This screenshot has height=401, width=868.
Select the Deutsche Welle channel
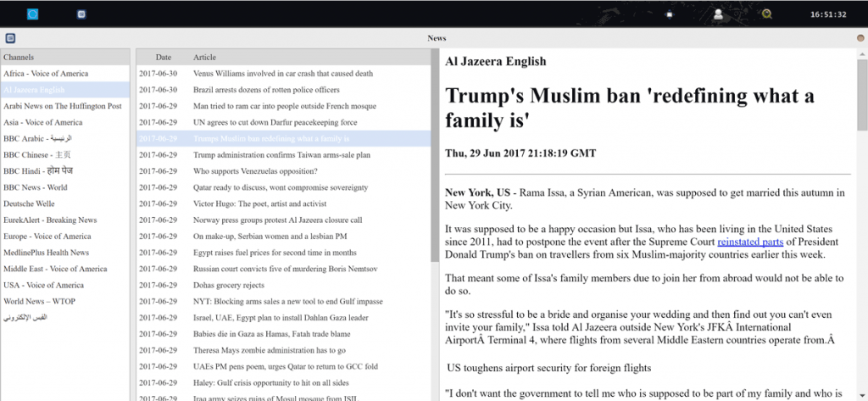(31, 203)
